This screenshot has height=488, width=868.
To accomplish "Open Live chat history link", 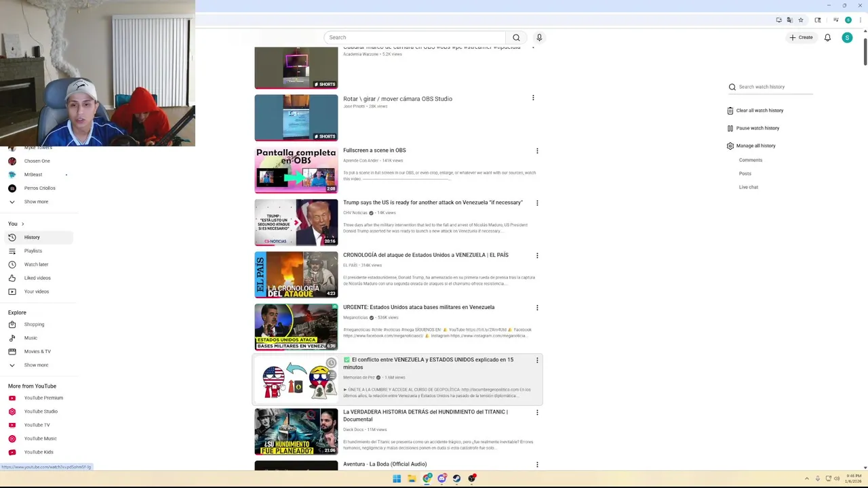I will click(x=749, y=187).
